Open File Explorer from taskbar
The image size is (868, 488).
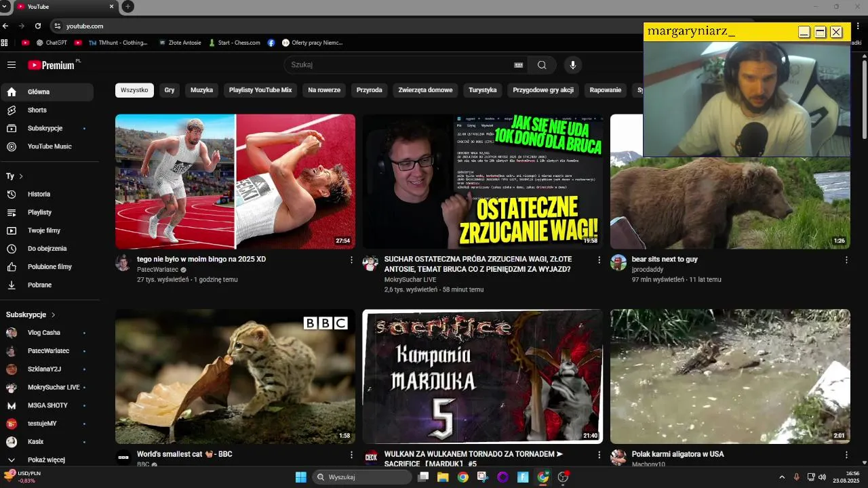click(x=443, y=477)
